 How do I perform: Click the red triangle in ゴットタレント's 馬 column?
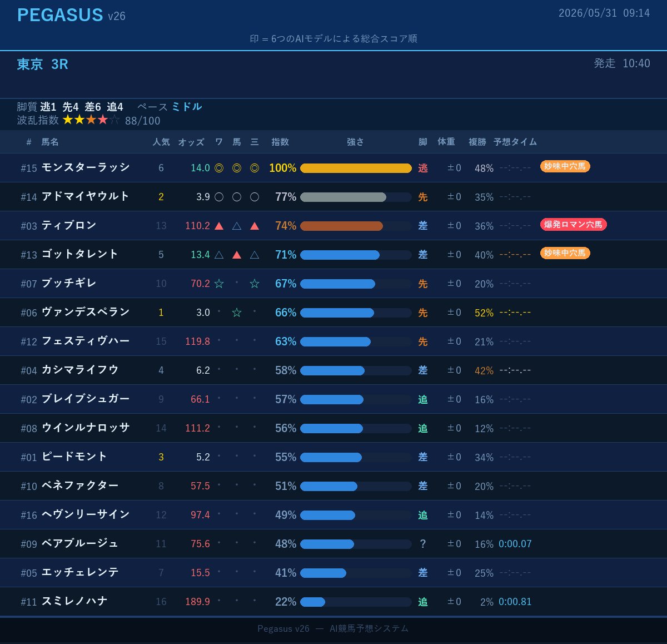coord(237,255)
